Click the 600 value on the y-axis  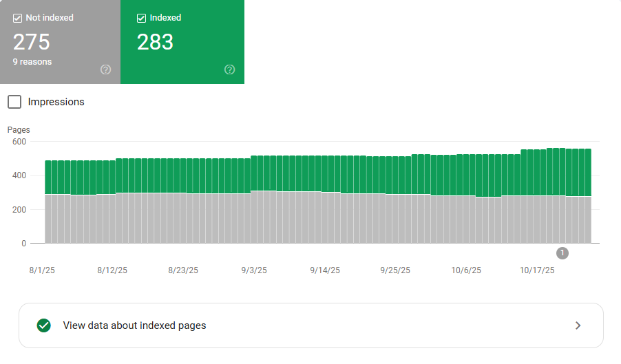coord(19,142)
